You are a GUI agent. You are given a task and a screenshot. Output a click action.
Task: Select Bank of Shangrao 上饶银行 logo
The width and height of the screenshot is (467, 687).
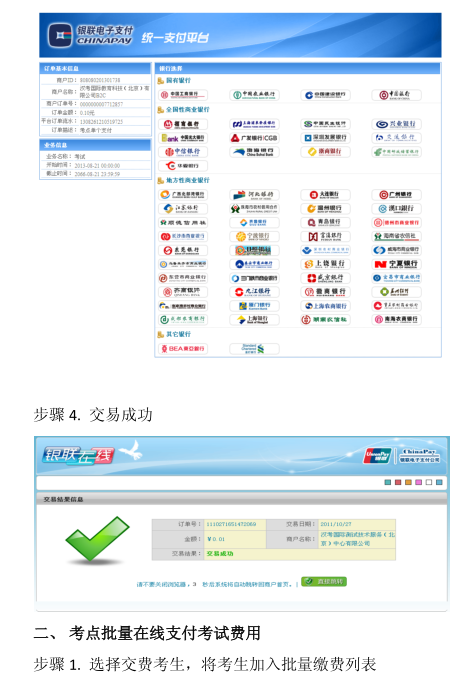pos(325,264)
